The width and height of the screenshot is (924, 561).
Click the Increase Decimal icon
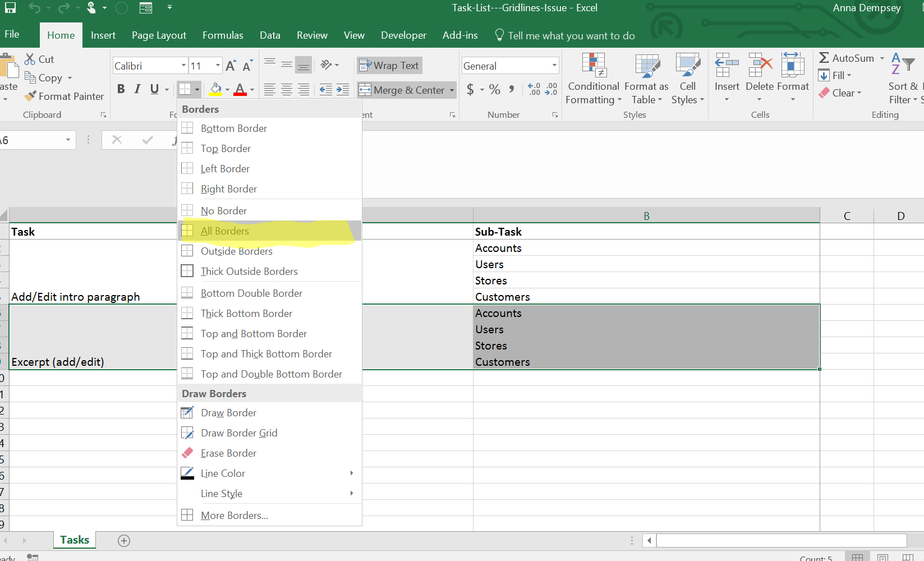[x=533, y=89]
